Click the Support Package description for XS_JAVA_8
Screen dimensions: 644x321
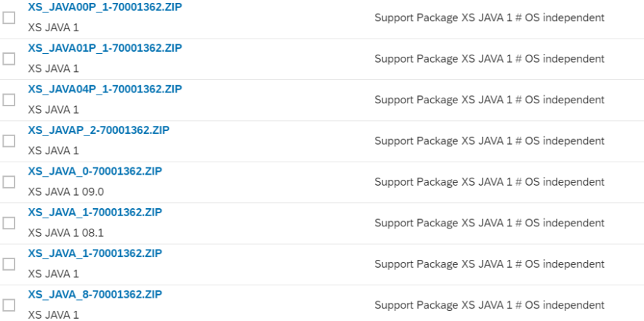pos(489,306)
